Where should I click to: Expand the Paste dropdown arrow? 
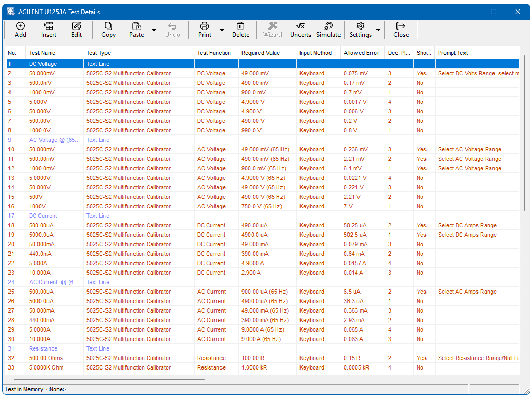coord(154,30)
